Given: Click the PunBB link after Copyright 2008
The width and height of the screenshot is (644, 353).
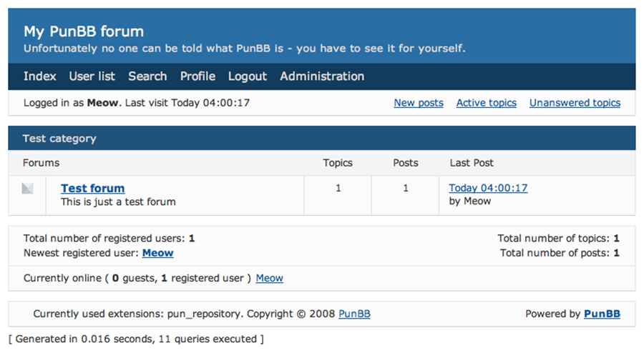Looking at the screenshot, I should [354, 314].
